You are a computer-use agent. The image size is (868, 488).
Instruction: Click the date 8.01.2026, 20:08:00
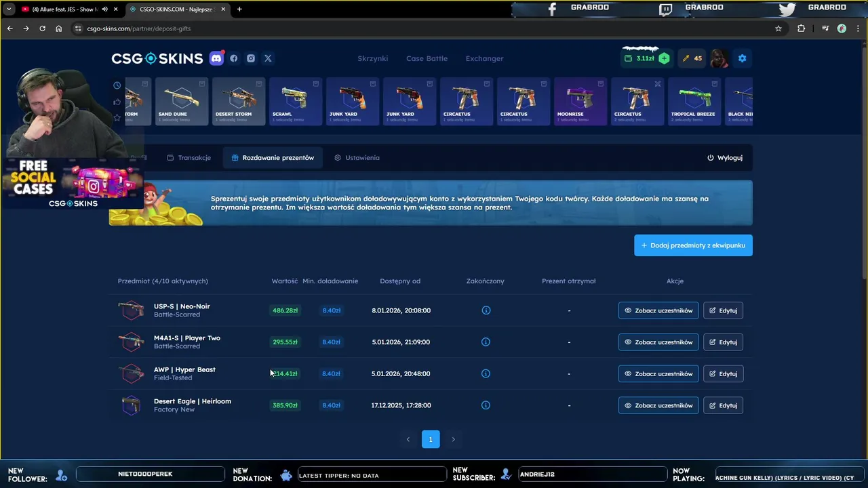click(x=401, y=310)
